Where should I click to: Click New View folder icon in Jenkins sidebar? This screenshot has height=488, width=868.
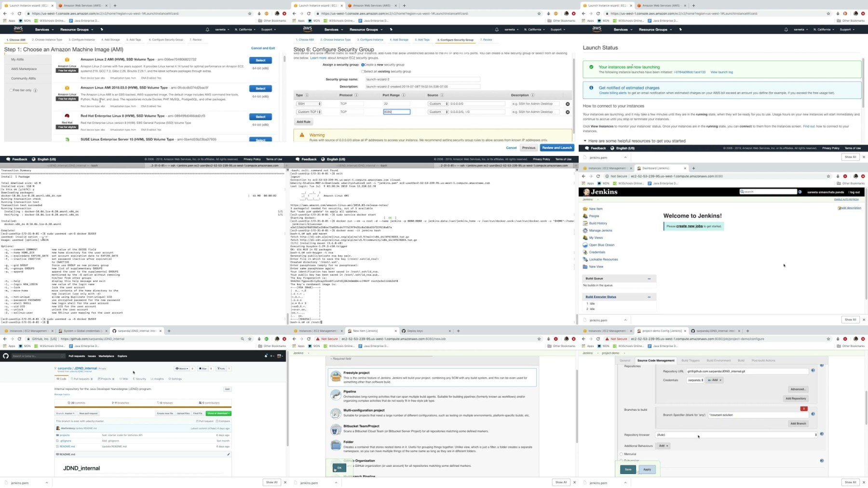click(x=585, y=267)
